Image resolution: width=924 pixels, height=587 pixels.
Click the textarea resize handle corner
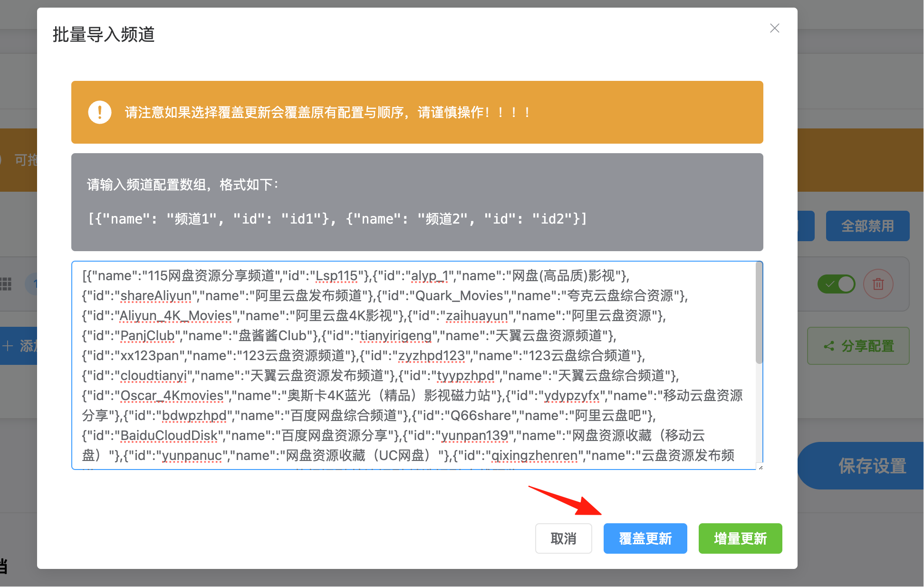760,467
